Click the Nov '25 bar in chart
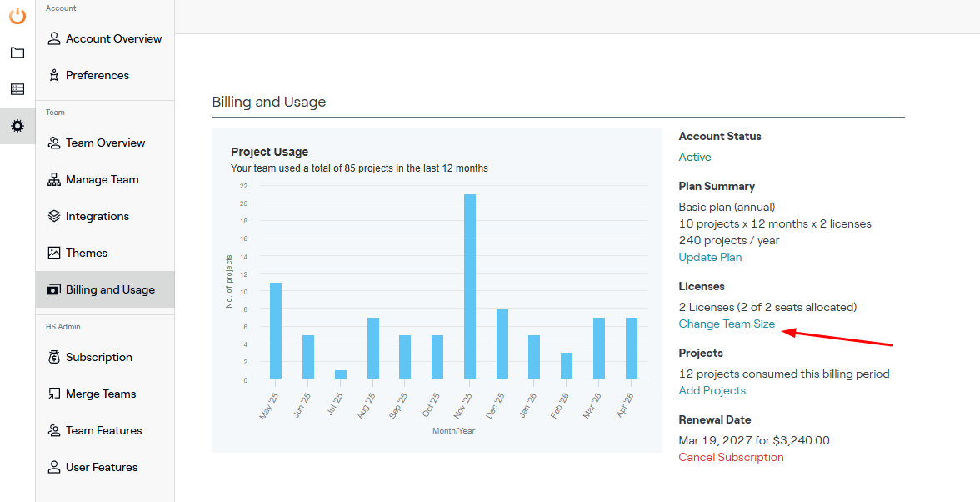This screenshot has height=502, width=980. pyautogui.click(x=470, y=286)
